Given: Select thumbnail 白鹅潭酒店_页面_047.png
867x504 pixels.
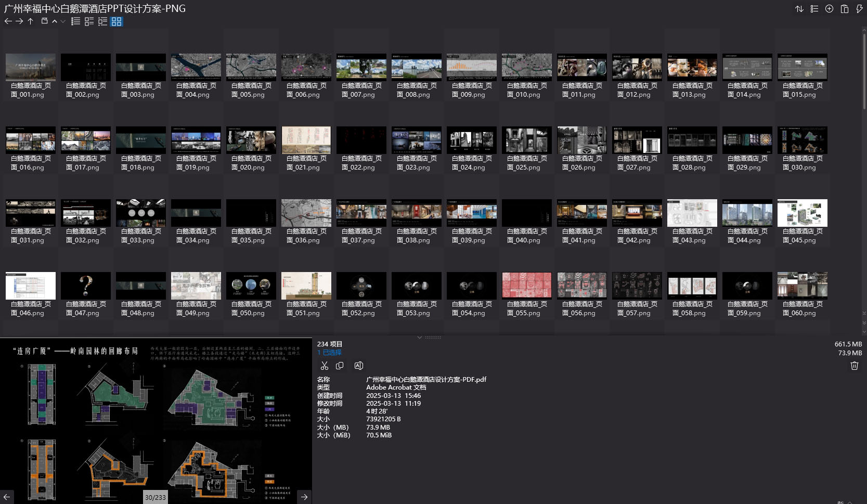Looking at the screenshot, I should click(86, 286).
